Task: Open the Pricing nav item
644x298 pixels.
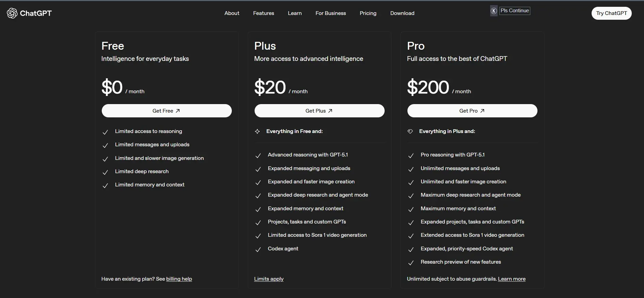Action: click(x=368, y=13)
